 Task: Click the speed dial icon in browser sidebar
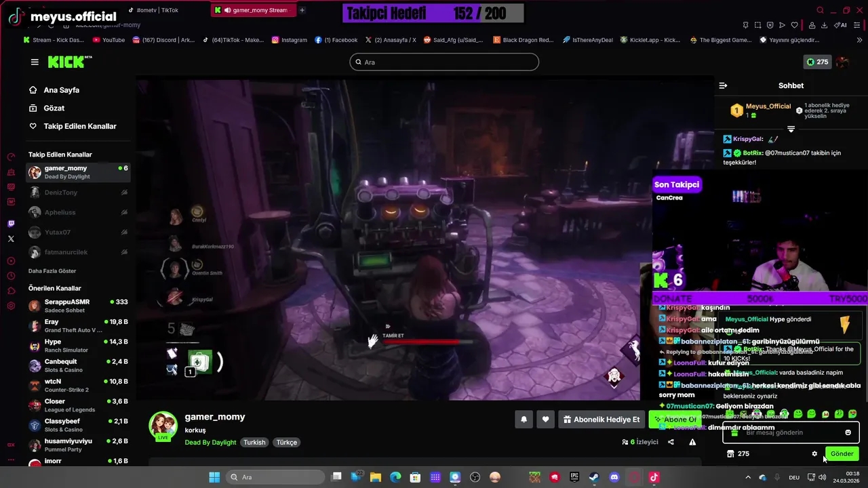point(11,157)
